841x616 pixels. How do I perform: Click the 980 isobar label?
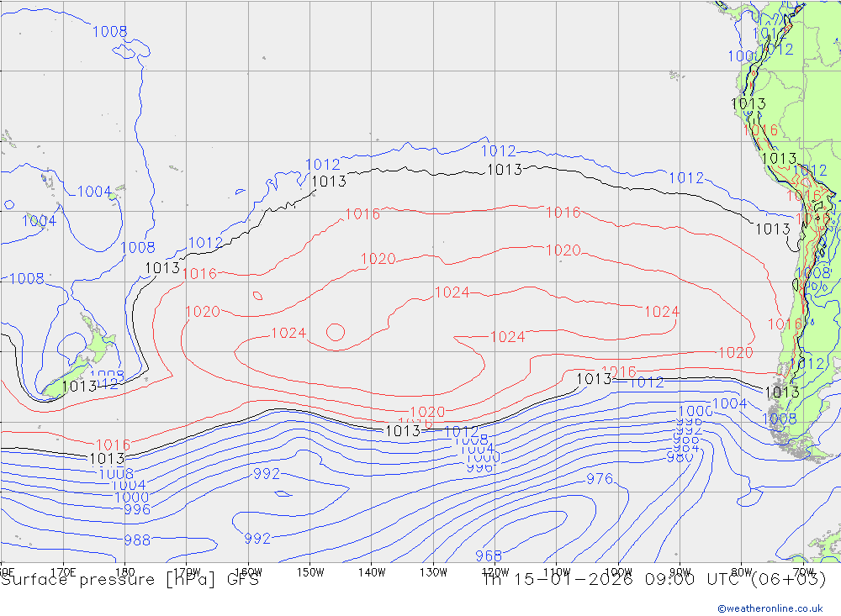click(680, 457)
